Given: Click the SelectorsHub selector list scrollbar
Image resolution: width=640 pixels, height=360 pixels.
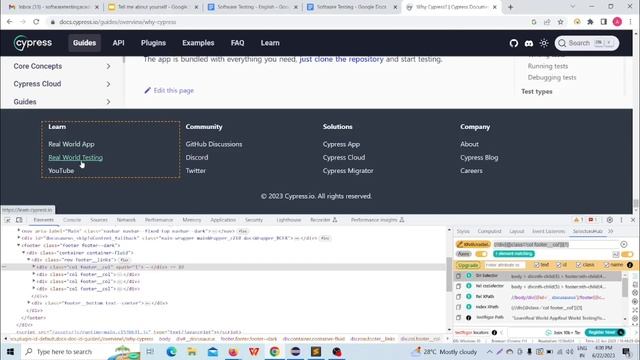Looking at the screenshot, I should (x=625, y=288).
